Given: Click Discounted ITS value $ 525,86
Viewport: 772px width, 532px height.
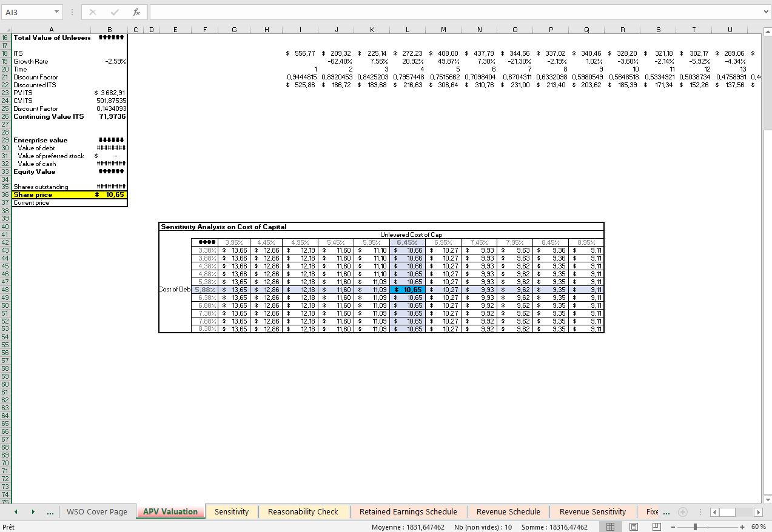Looking at the screenshot, I should 301,85.
